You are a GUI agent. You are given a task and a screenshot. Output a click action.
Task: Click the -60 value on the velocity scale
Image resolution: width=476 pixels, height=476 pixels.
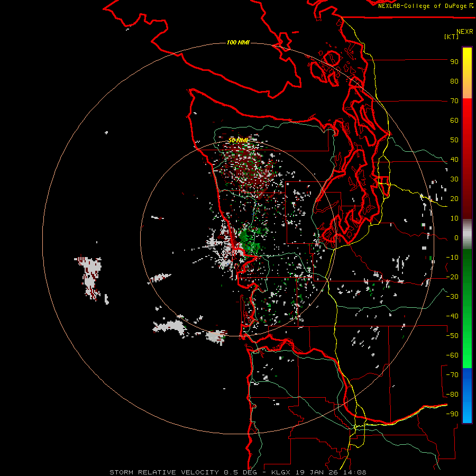(x=452, y=355)
